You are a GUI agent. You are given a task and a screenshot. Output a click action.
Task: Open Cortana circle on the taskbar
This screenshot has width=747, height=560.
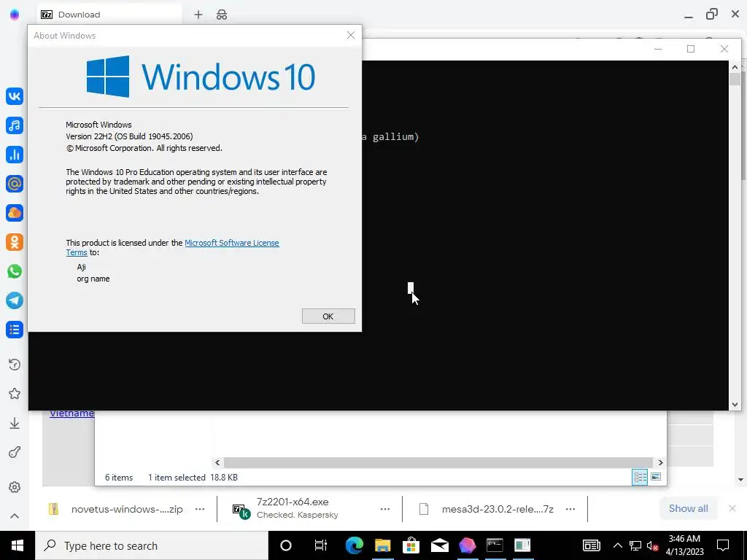286,545
